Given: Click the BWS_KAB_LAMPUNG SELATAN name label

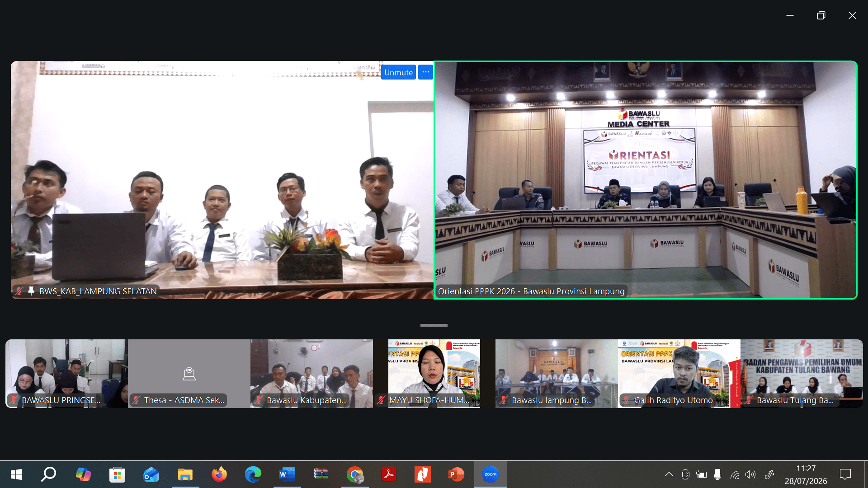Looking at the screenshot, I should 98,291.
